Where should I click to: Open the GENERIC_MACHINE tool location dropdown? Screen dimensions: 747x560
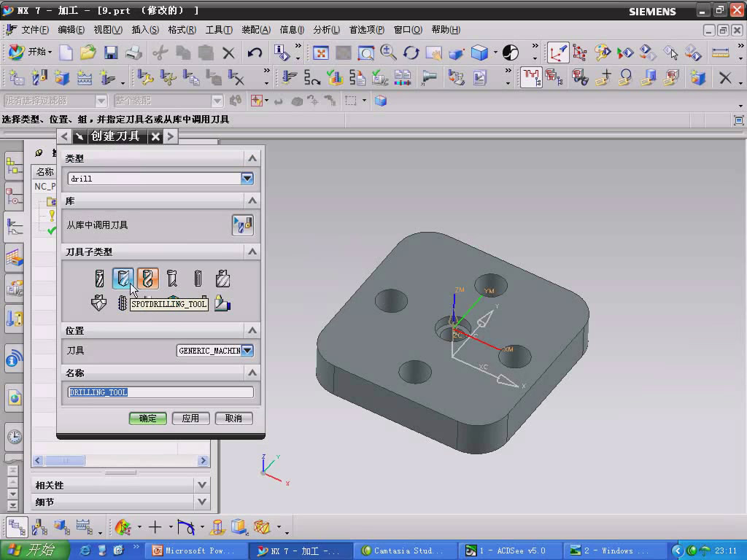point(247,351)
